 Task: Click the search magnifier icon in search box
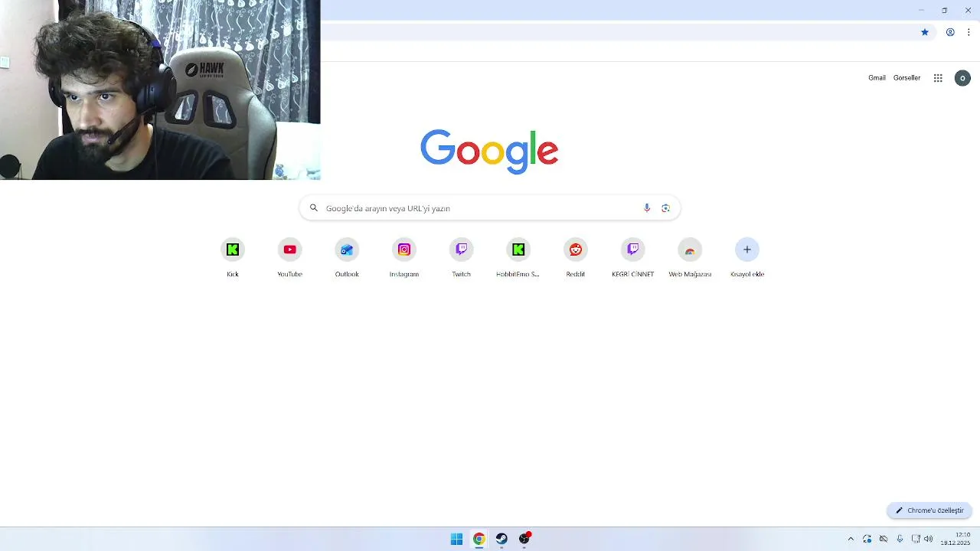313,208
